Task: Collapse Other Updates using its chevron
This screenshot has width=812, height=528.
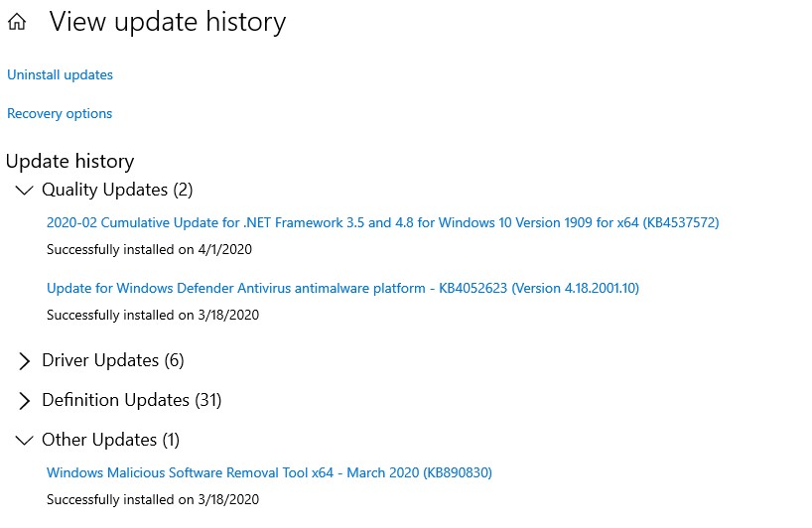Action: (24, 440)
